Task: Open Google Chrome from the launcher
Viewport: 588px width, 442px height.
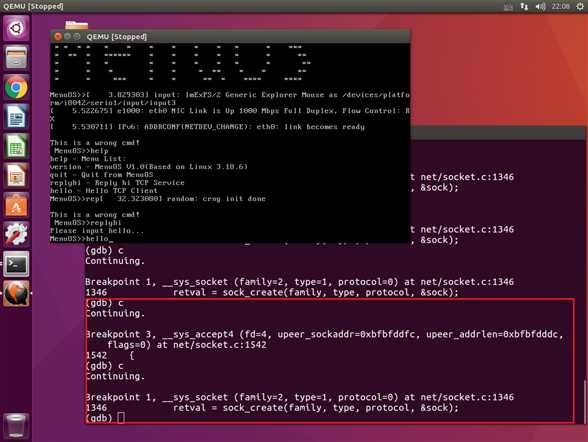Action: 16,87
